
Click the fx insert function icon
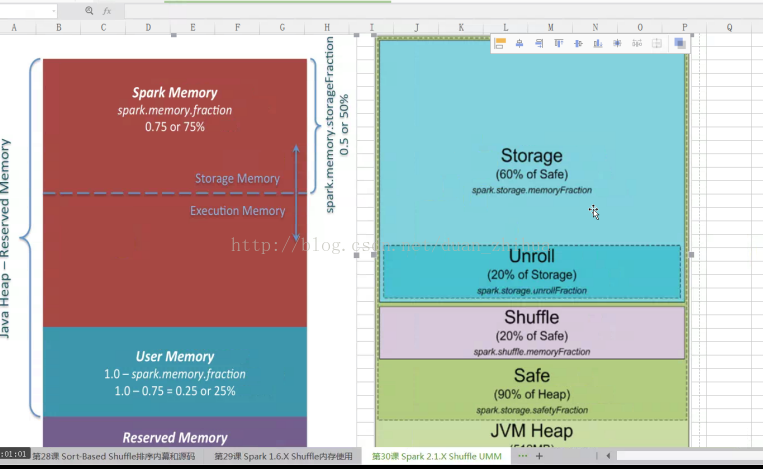pyautogui.click(x=107, y=11)
